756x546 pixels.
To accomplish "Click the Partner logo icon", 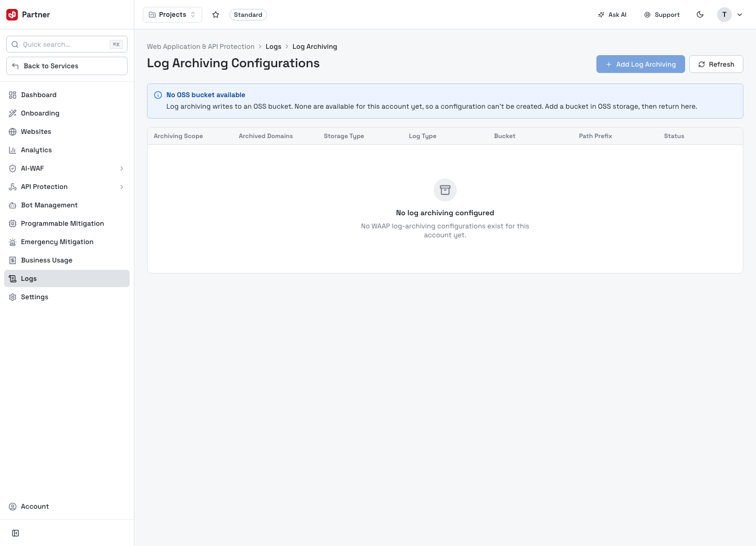I will 12,15.
